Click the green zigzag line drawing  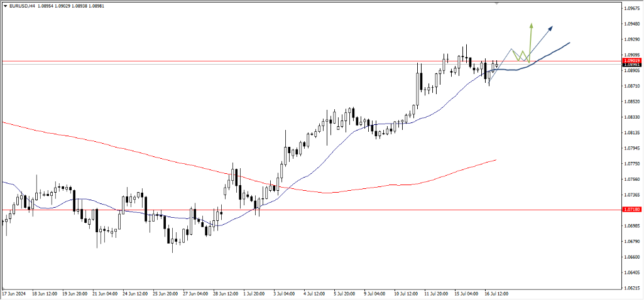tap(520, 56)
